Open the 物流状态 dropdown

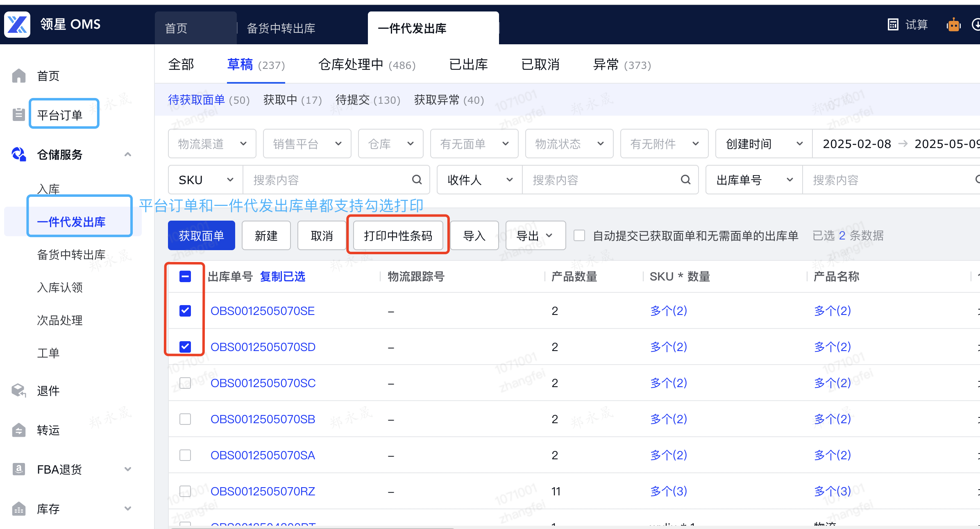coord(569,144)
